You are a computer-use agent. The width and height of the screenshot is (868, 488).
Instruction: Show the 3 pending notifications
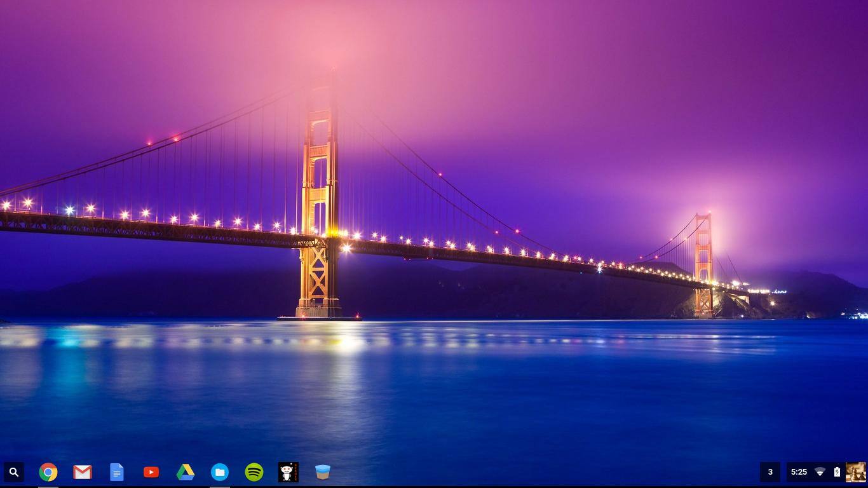(x=770, y=472)
